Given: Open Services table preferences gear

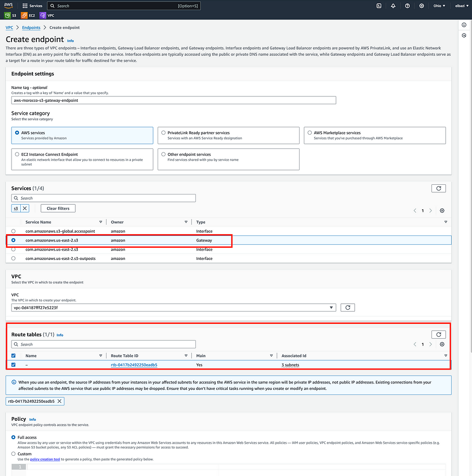Looking at the screenshot, I should 442,211.
